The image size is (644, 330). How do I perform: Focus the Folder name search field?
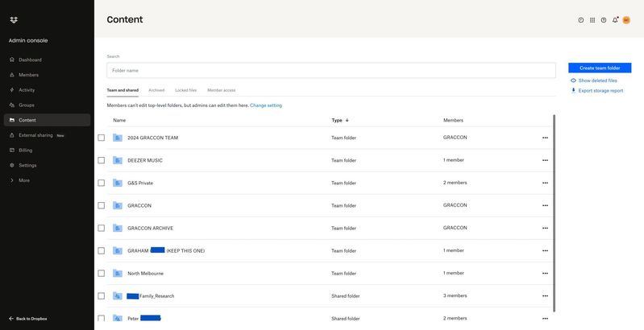coord(330,71)
